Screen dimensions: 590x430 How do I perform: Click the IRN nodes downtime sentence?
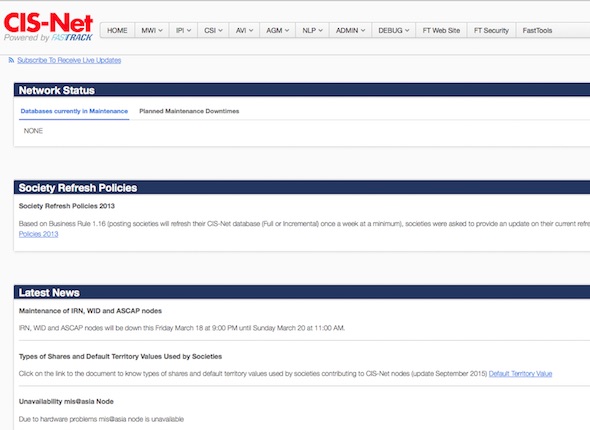[182, 328]
